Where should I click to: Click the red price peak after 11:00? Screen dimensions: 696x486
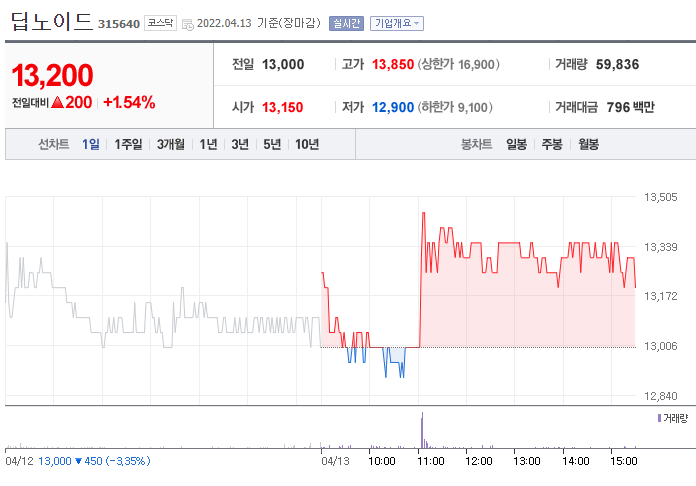click(x=423, y=214)
